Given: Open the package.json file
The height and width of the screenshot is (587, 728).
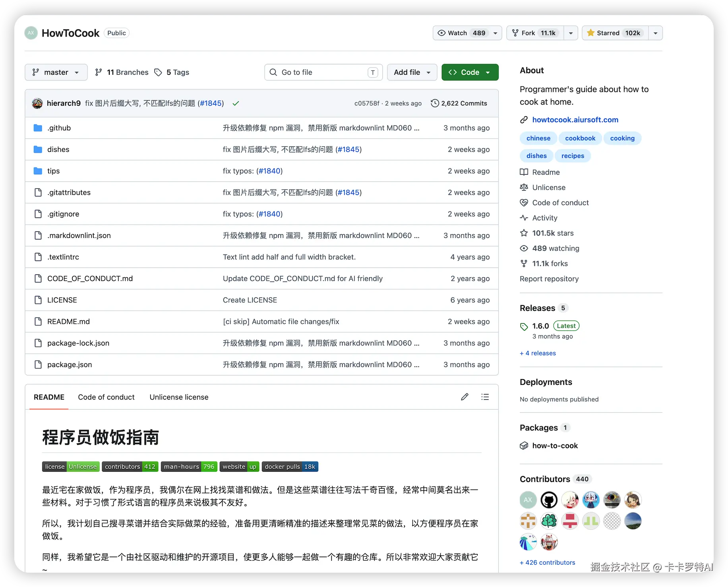Looking at the screenshot, I should point(70,365).
